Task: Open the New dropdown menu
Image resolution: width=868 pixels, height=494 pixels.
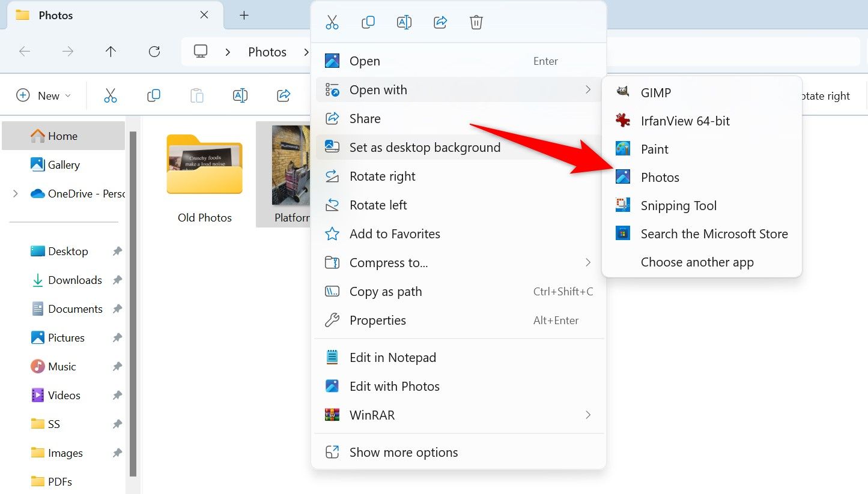Action: [x=43, y=95]
